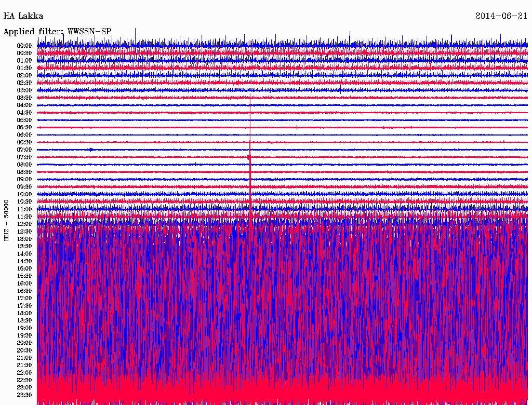Select the 00:00 time label
Screen dimensions: 532x405
click(24, 46)
